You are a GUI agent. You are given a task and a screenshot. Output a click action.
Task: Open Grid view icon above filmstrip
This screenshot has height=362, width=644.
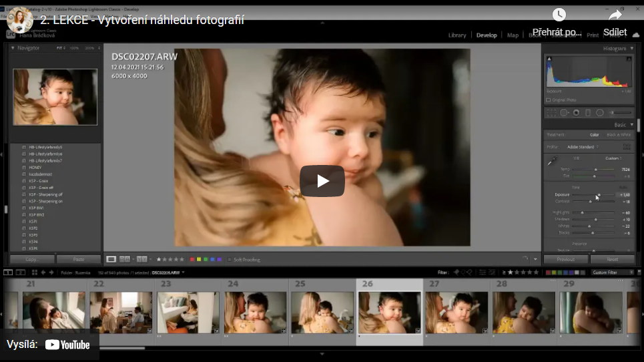tap(35, 273)
